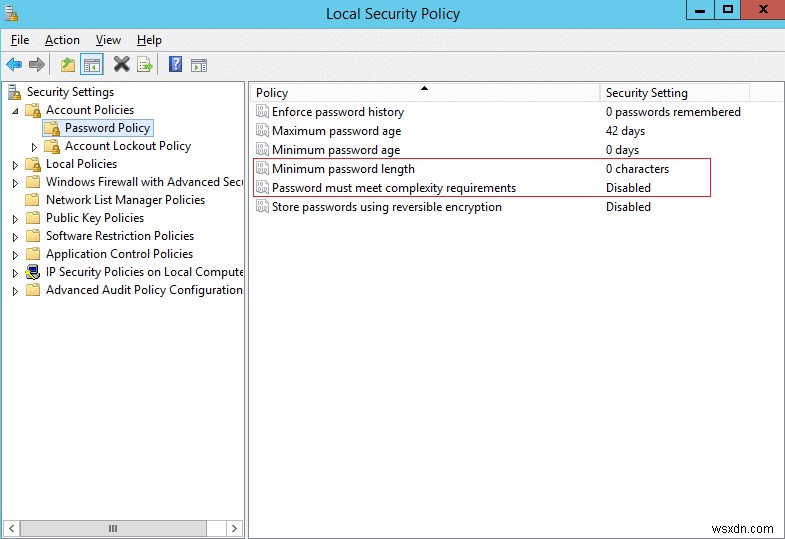Select Public Key Policies label
Image resolution: width=785 pixels, height=539 pixels.
(95, 218)
